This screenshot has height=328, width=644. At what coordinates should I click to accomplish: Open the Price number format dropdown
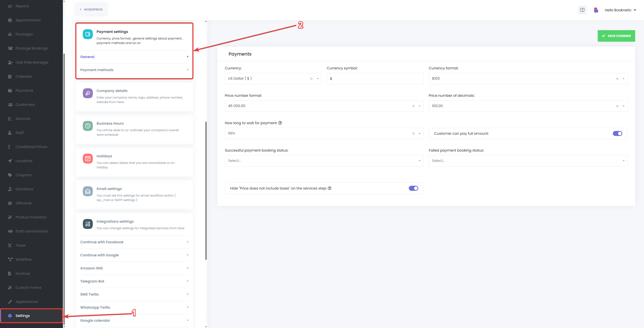tap(324, 106)
